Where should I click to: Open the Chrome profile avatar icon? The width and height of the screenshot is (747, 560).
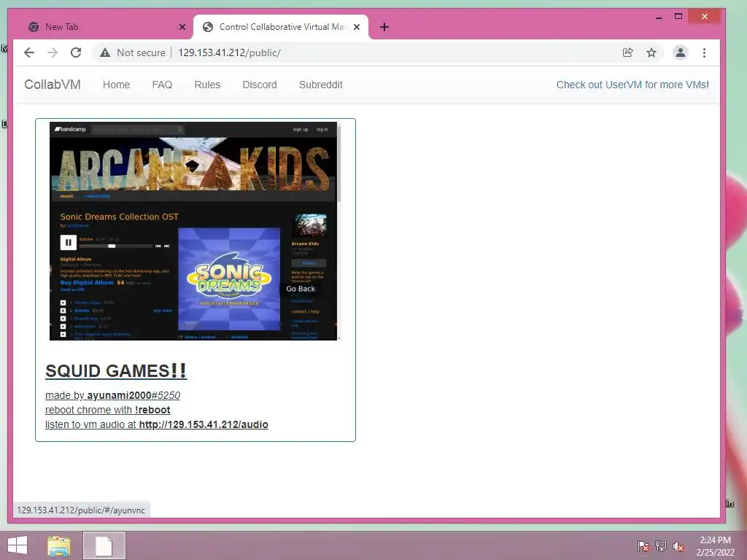[x=681, y=52]
